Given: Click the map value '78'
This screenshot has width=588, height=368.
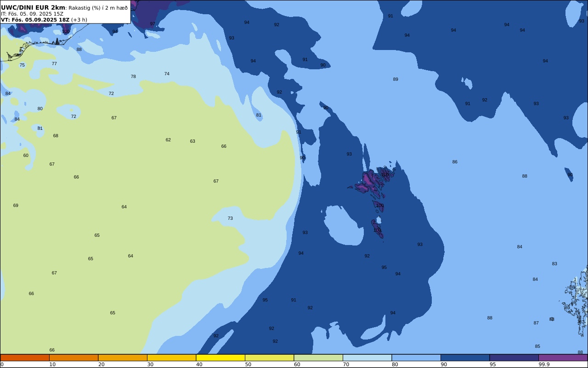Looking at the screenshot, I should [133, 77].
